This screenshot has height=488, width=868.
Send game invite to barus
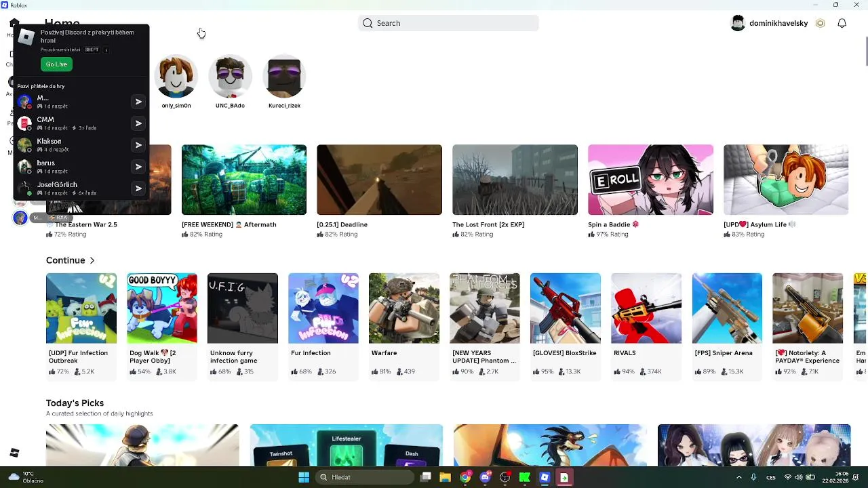(x=138, y=167)
